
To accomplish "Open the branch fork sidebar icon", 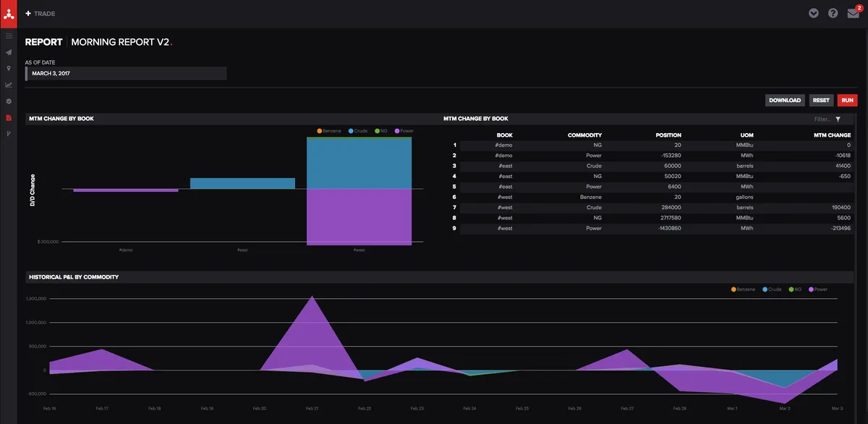I will tap(9, 133).
